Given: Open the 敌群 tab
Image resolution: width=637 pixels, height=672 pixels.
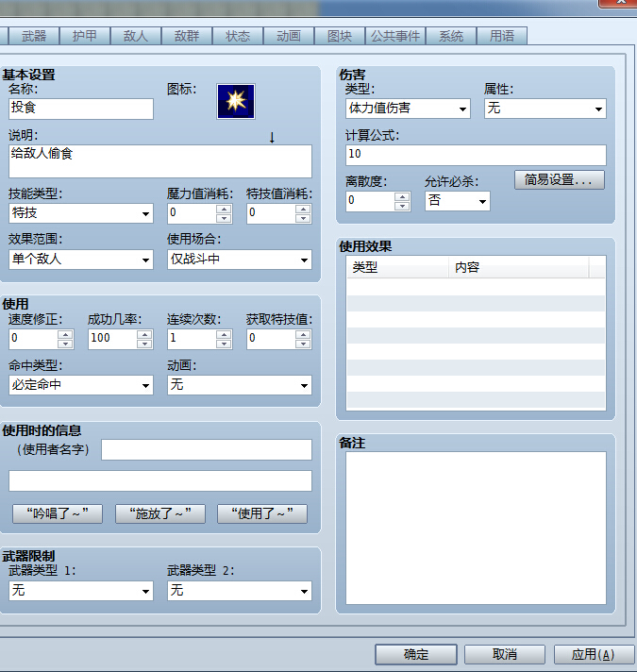Looking at the screenshot, I should point(186,36).
